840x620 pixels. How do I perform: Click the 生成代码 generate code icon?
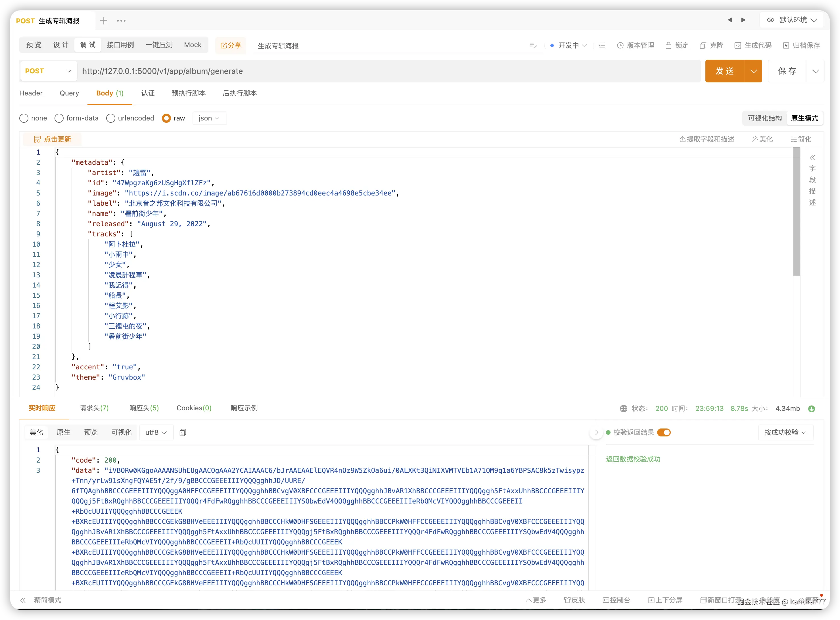pos(737,45)
